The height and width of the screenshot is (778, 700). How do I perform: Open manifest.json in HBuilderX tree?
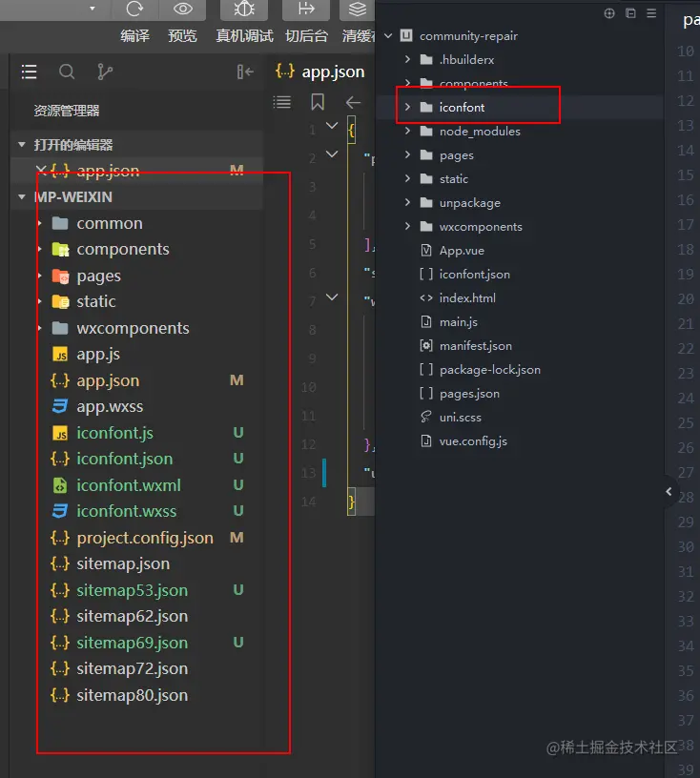click(475, 346)
